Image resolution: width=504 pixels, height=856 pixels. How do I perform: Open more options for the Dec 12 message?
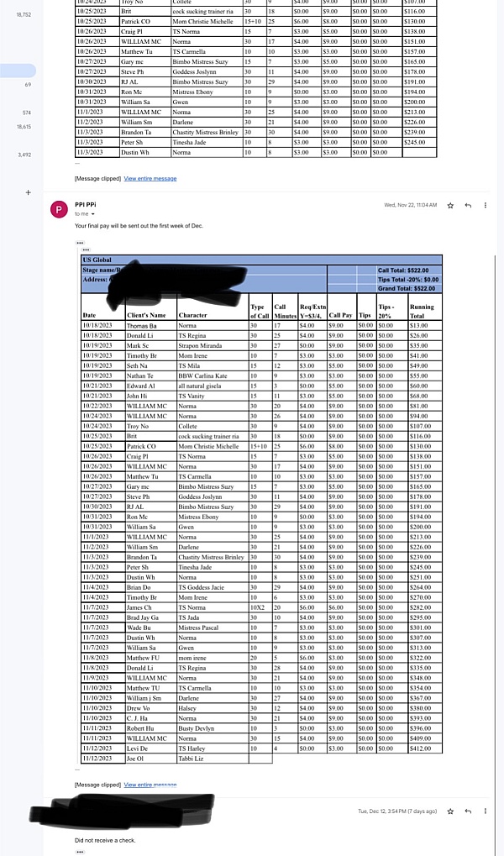click(x=486, y=811)
